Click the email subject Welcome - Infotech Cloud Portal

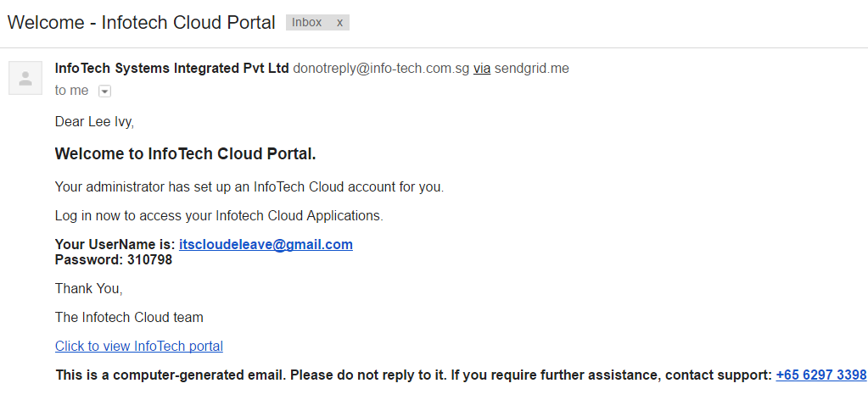[142, 23]
